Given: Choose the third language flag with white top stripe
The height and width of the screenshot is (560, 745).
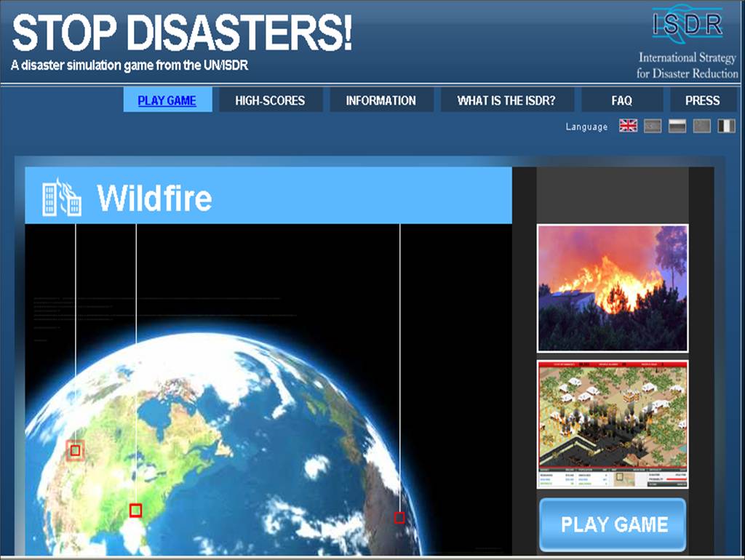Looking at the screenshot, I should tap(677, 126).
